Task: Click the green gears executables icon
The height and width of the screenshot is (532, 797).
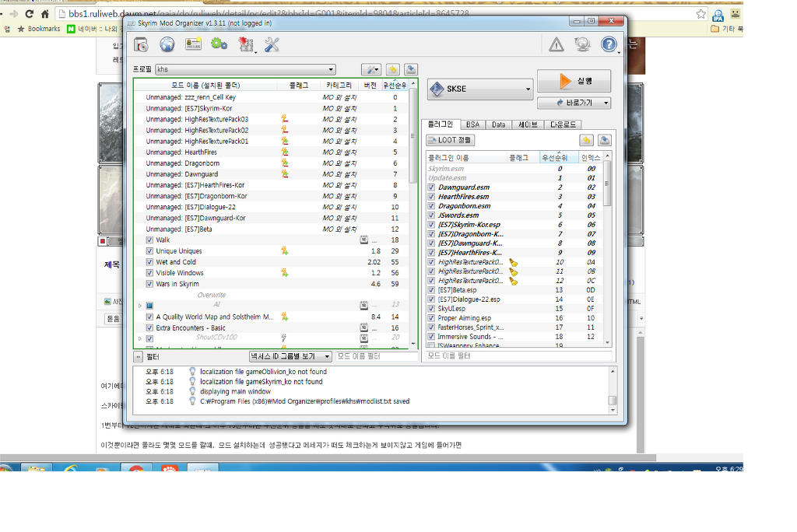Action: pos(219,44)
